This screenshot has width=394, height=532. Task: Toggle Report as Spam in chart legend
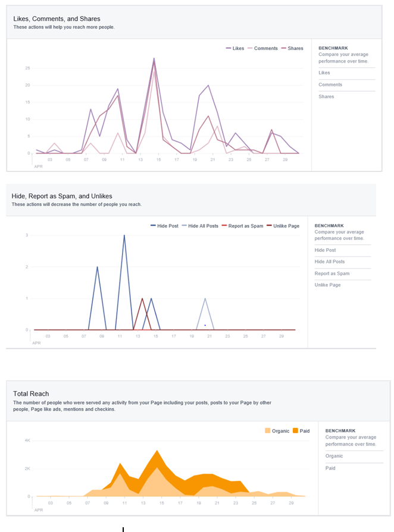coord(242,226)
